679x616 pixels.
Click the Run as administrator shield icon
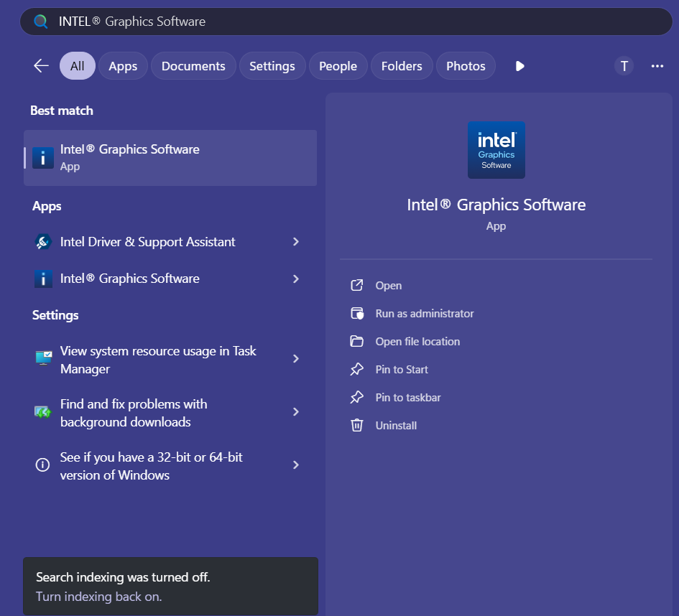point(357,313)
